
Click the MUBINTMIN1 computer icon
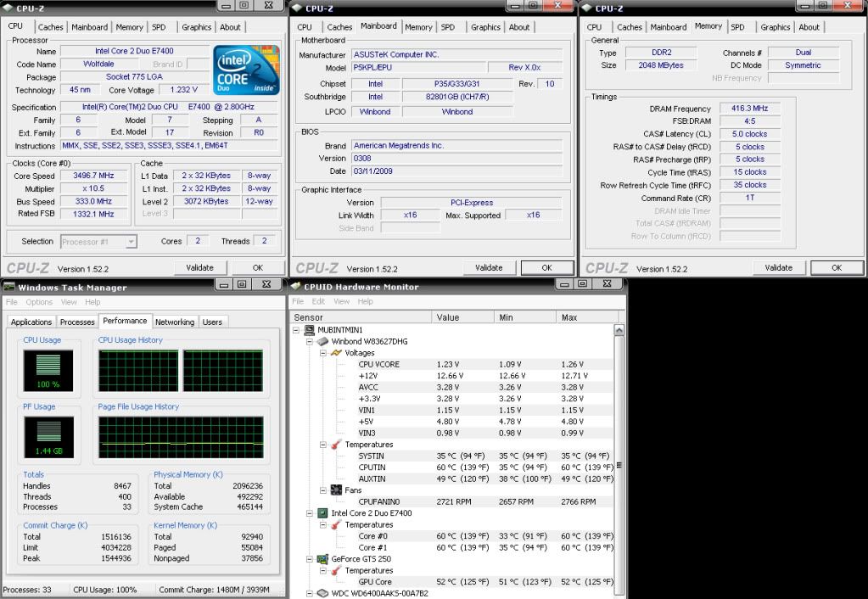309,330
